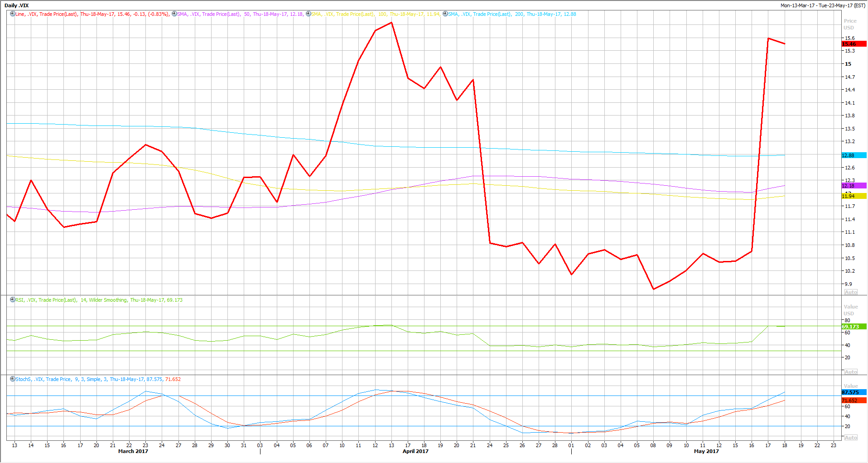Select the green RSI Wilder Smoothing legend text

point(99,300)
